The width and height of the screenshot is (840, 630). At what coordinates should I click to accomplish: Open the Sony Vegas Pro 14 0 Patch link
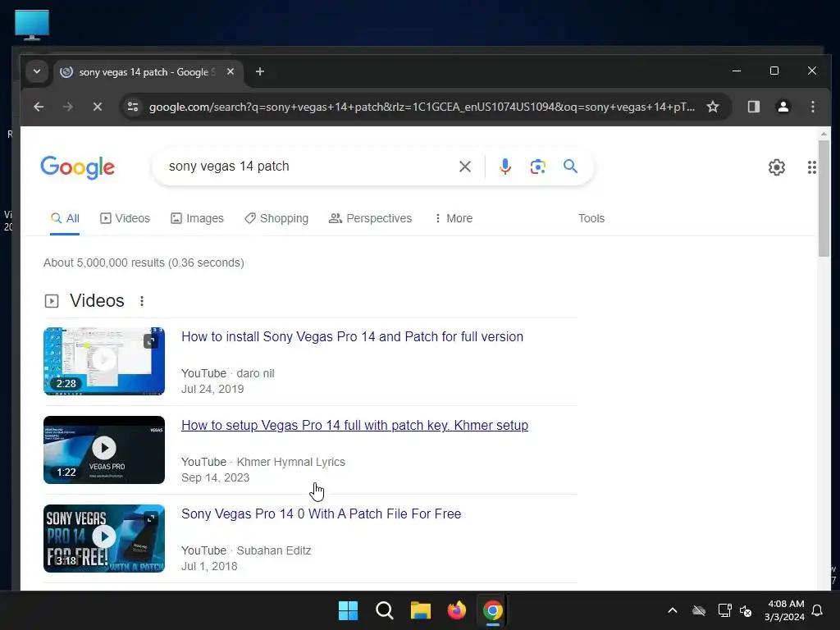click(321, 514)
